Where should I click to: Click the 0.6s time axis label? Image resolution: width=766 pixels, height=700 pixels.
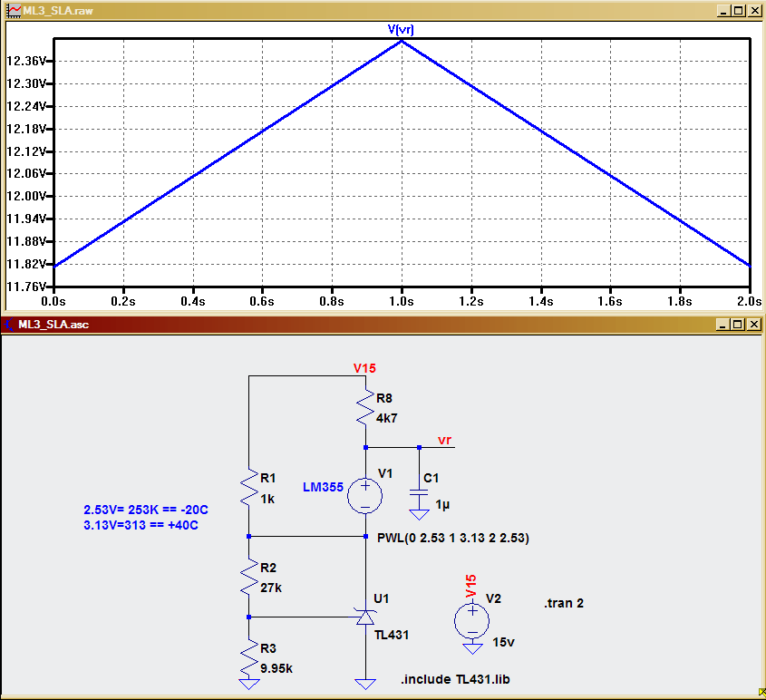[x=262, y=301]
